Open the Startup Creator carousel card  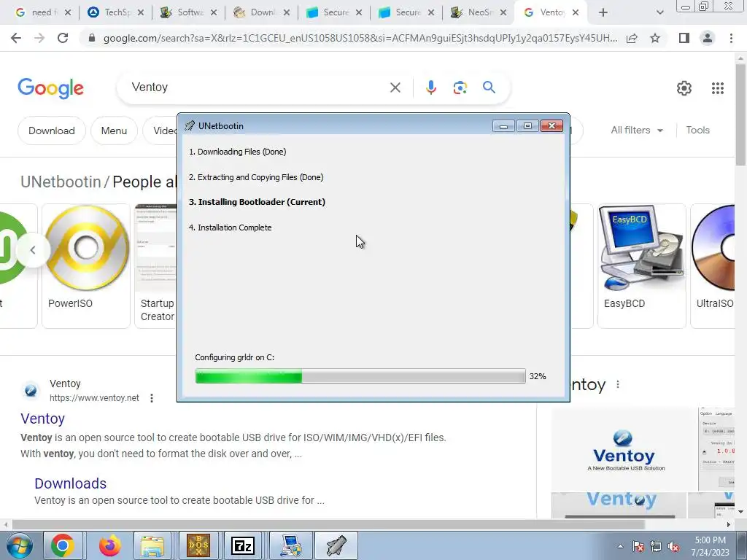pyautogui.click(x=156, y=265)
